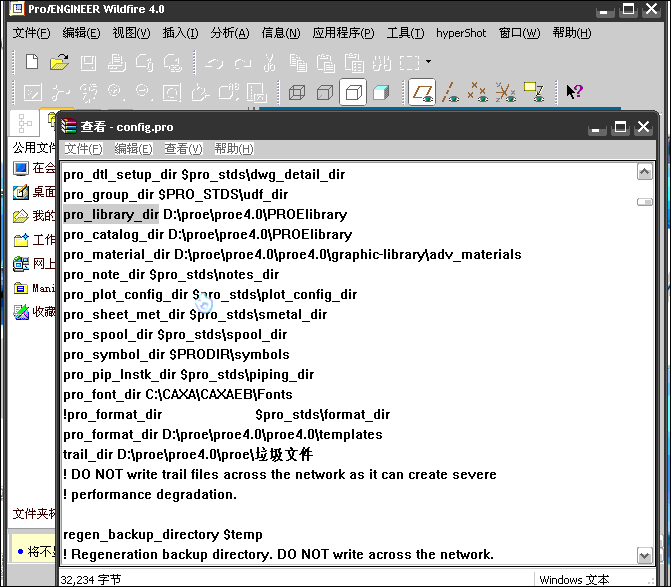
Task: Open the 视图(V) menu
Action: 131,33
